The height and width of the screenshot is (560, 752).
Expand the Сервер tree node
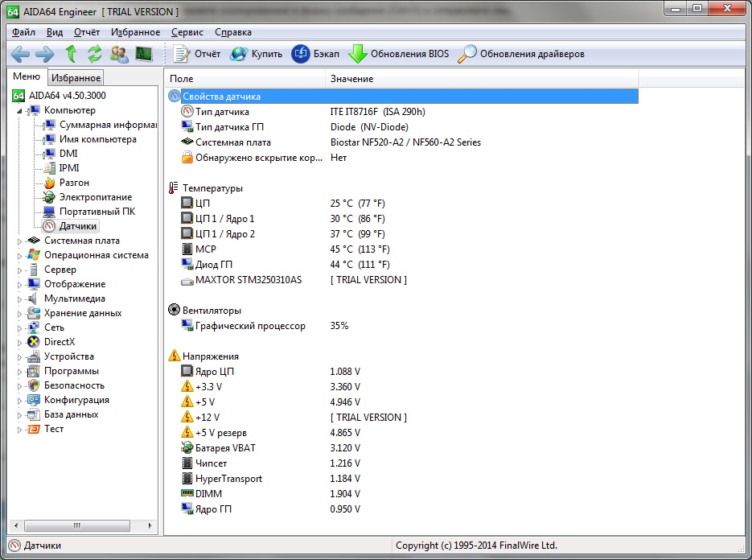[19, 270]
